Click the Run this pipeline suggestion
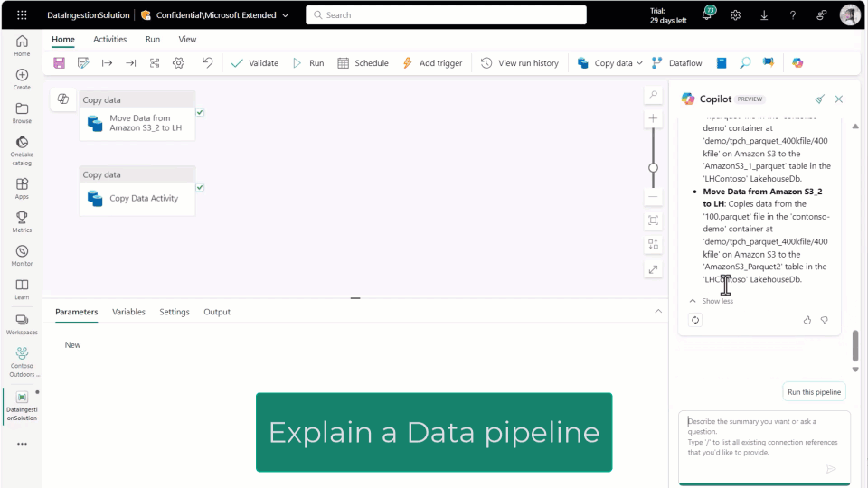 pos(814,391)
